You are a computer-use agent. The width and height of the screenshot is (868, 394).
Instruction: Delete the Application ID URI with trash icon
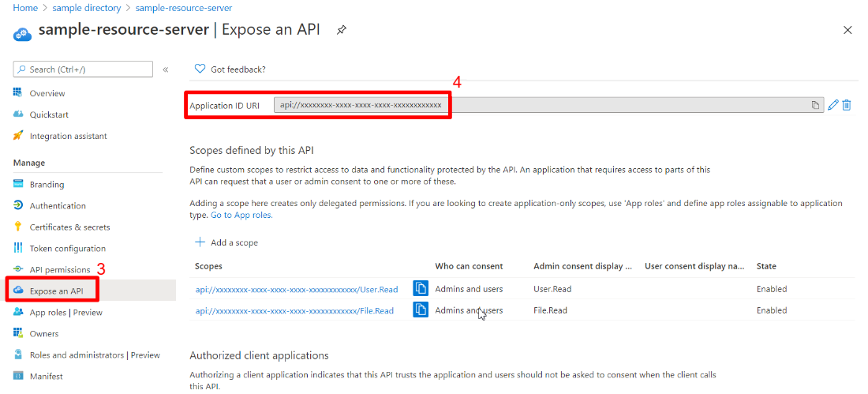[x=847, y=105]
